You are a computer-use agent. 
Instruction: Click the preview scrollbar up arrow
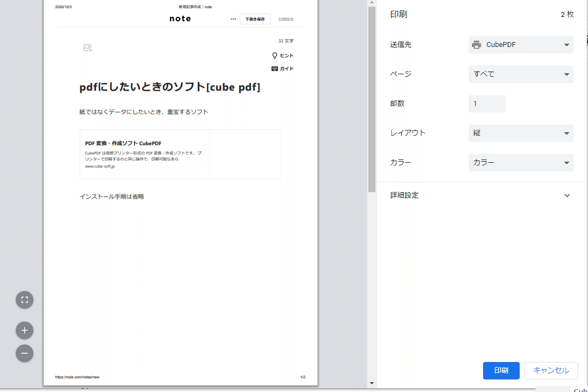click(372, 3)
